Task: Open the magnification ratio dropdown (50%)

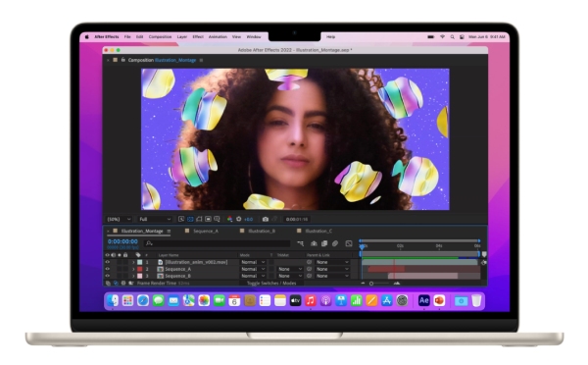Action: click(x=120, y=219)
